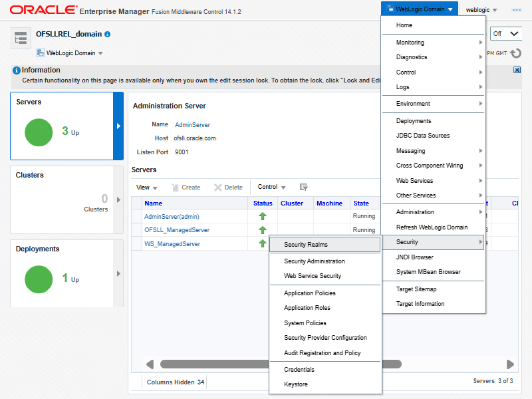Click the target navigation tree icon
The image size is (532, 399).
click(x=21, y=39)
